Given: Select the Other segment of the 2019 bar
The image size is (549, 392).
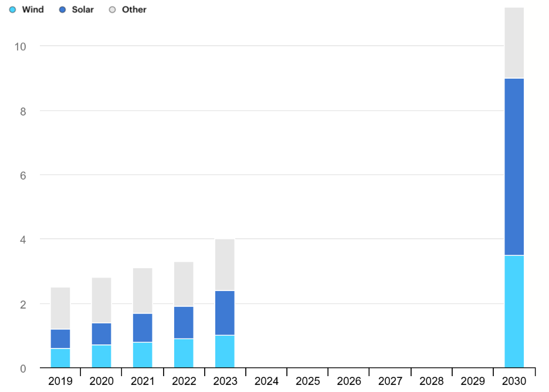Looking at the screenshot, I should click(60, 308).
